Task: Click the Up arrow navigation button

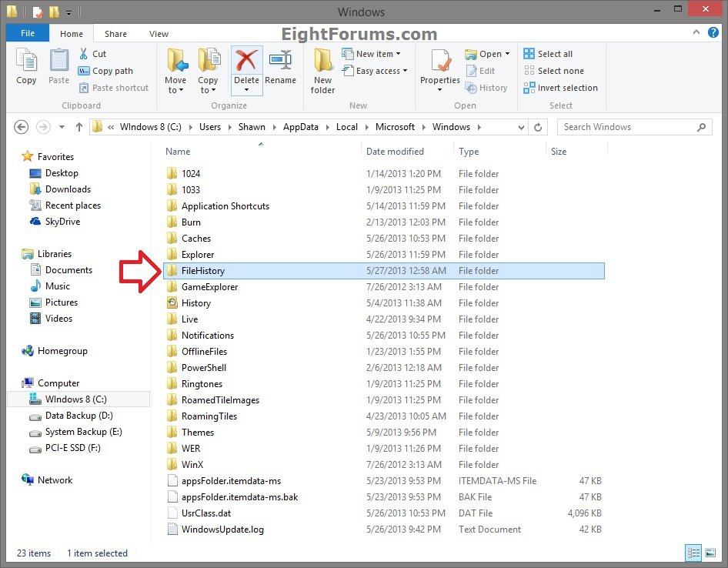Action: click(78, 127)
